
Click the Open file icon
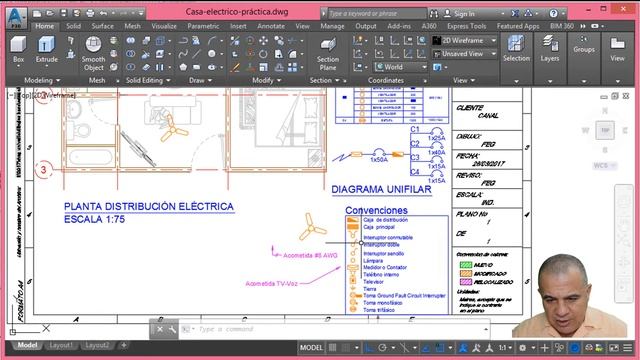click(50, 13)
